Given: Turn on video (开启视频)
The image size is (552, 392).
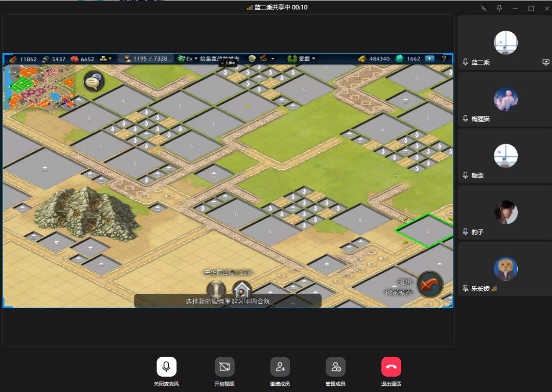Looking at the screenshot, I should point(224,366).
